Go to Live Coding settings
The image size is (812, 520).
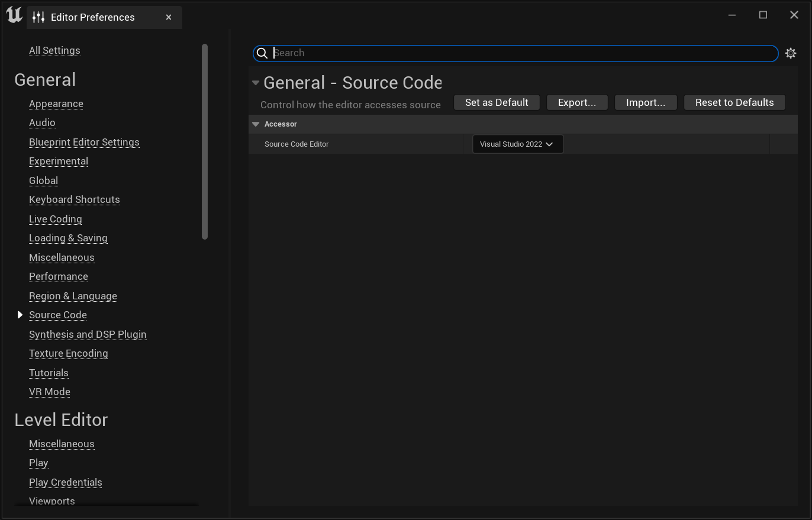click(55, 219)
